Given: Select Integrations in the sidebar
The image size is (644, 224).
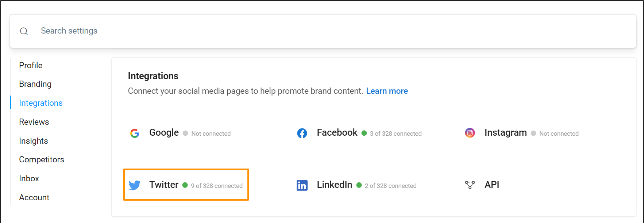Looking at the screenshot, I should click(x=41, y=103).
